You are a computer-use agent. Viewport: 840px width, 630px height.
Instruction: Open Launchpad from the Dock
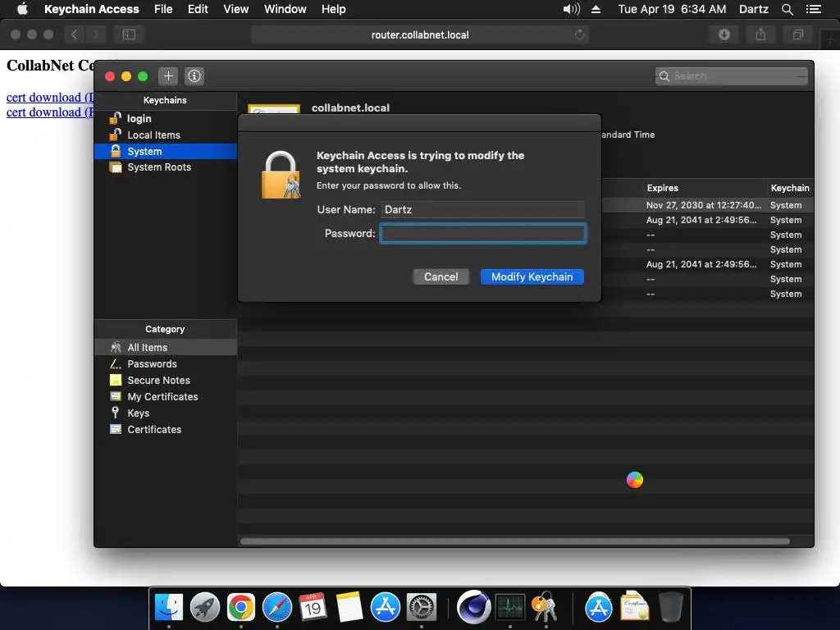(204, 608)
